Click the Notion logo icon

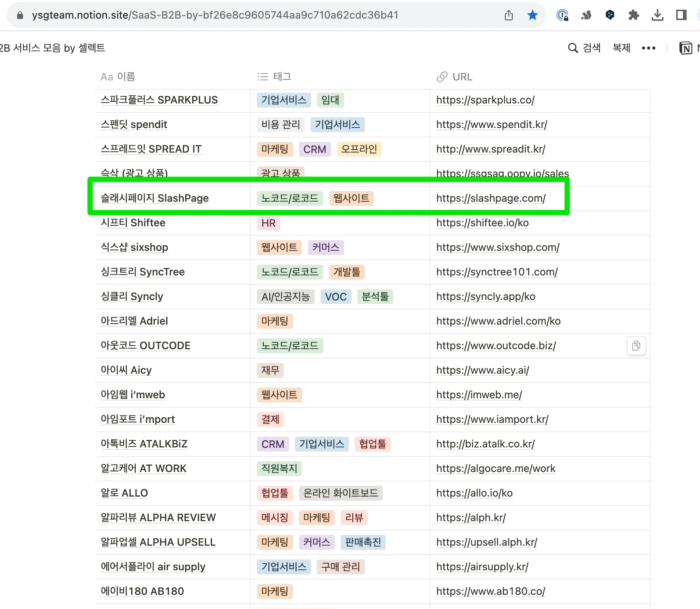(x=685, y=48)
